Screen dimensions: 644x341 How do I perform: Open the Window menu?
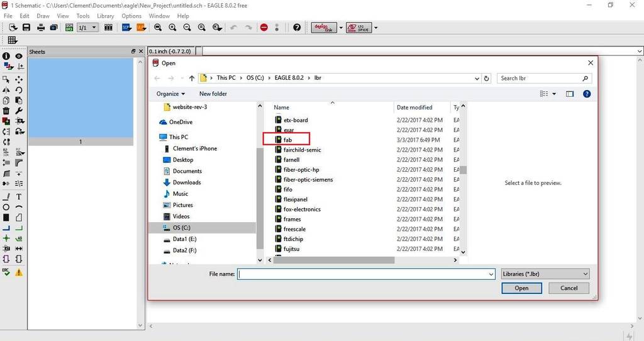[x=159, y=16]
